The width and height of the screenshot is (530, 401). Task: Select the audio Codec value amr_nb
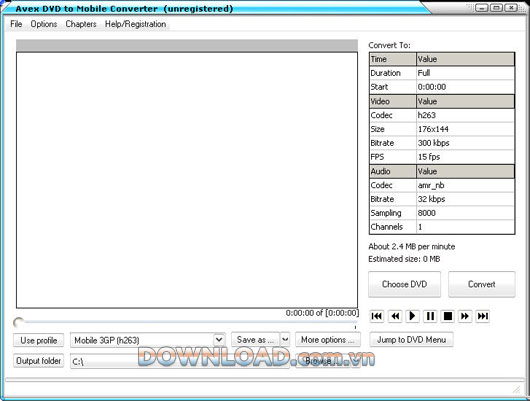[465, 185]
